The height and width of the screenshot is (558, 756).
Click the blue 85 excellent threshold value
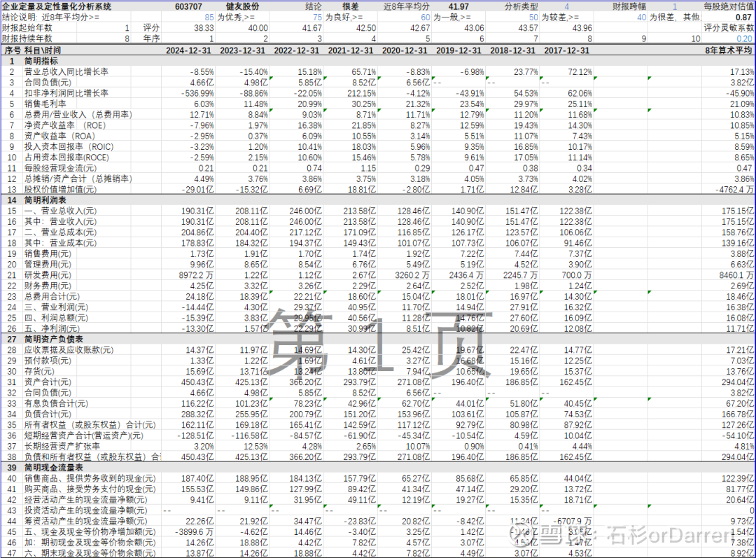[209, 17]
